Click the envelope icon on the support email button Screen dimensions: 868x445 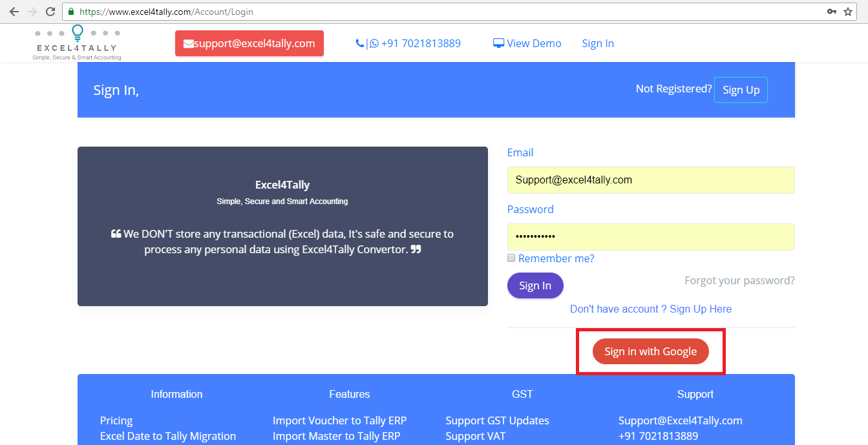pyautogui.click(x=189, y=44)
